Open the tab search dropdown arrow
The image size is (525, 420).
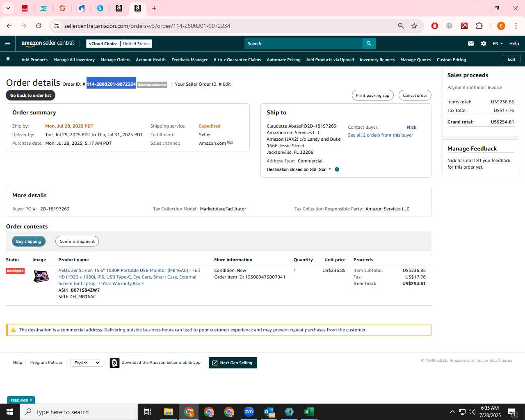[8, 8]
